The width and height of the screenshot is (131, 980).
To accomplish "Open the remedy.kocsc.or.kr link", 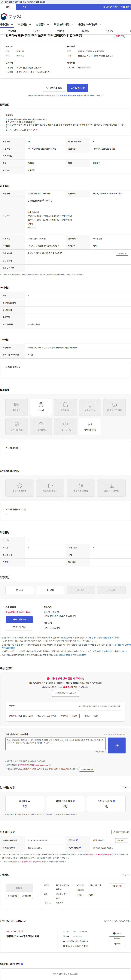I will pos(35,765).
